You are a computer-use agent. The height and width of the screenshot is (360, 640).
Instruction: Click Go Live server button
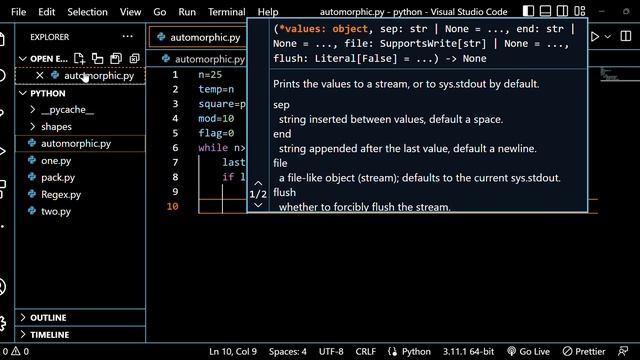529,351
